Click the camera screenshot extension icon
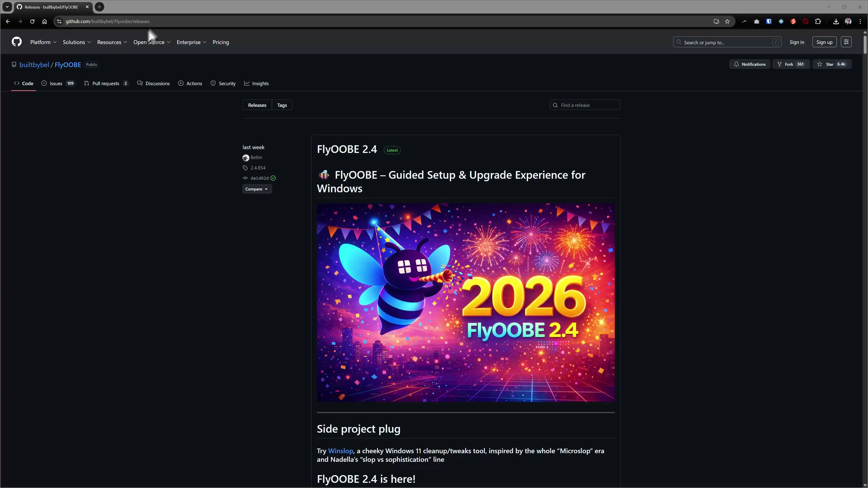This screenshot has height=488, width=868. (757, 21)
